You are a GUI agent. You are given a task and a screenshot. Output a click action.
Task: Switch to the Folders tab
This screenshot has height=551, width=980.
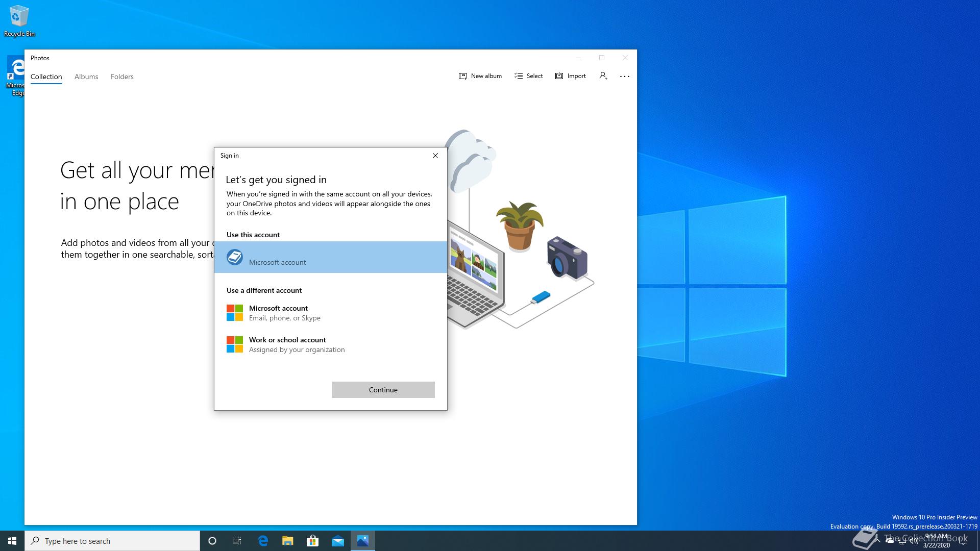point(122,77)
